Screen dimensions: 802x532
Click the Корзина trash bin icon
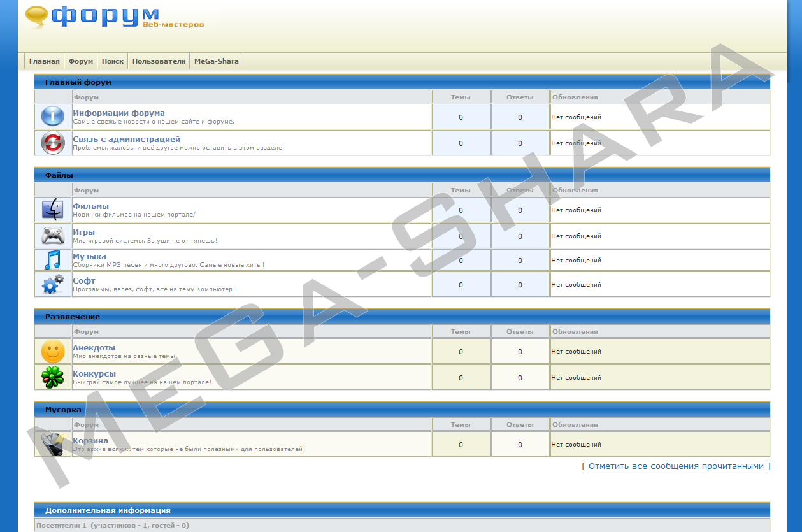[53, 444]
